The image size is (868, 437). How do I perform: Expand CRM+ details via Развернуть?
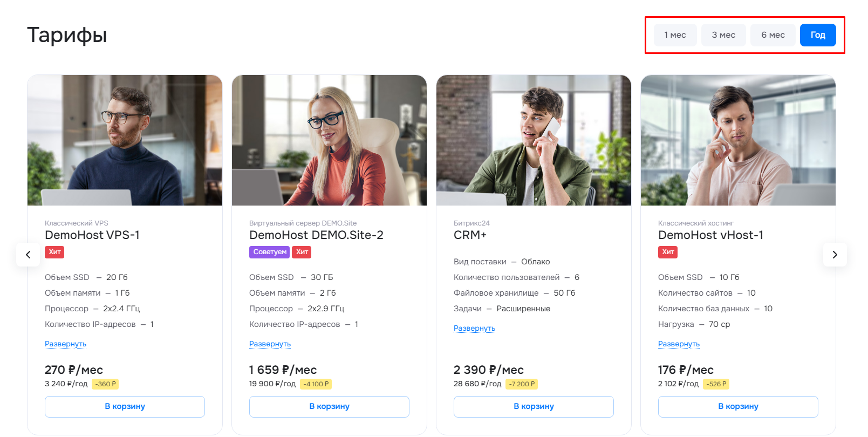tap(474, 328)
